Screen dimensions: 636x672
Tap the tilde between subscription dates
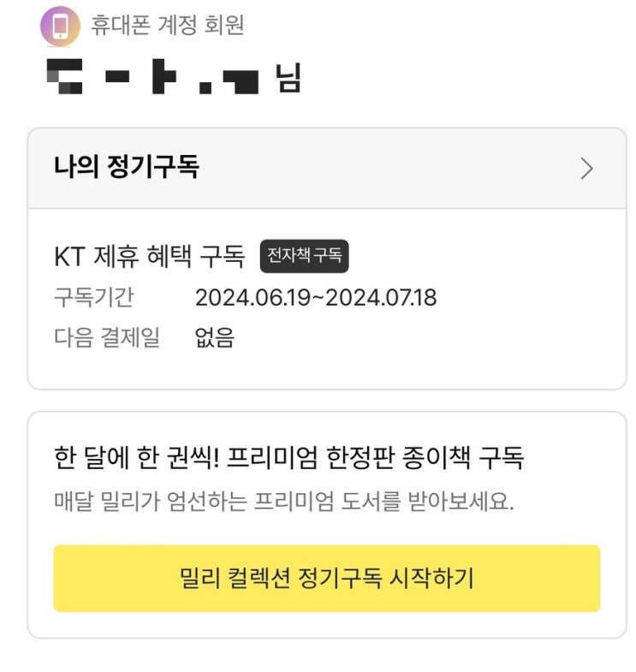pyautogui.click(x=319, y=298)
